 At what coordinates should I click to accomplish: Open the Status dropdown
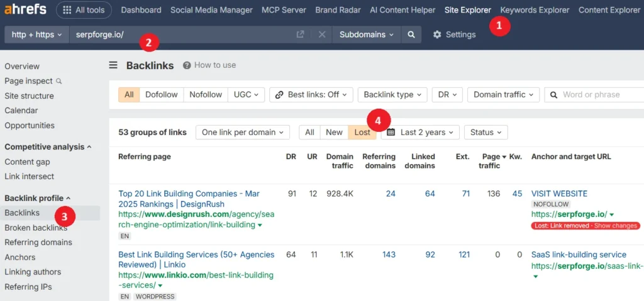click(x=486, y=132)
